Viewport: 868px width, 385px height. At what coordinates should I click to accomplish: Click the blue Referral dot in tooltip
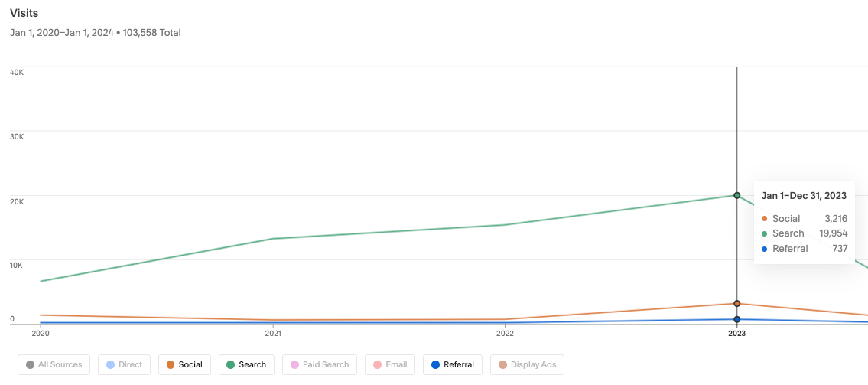[765, 249]
